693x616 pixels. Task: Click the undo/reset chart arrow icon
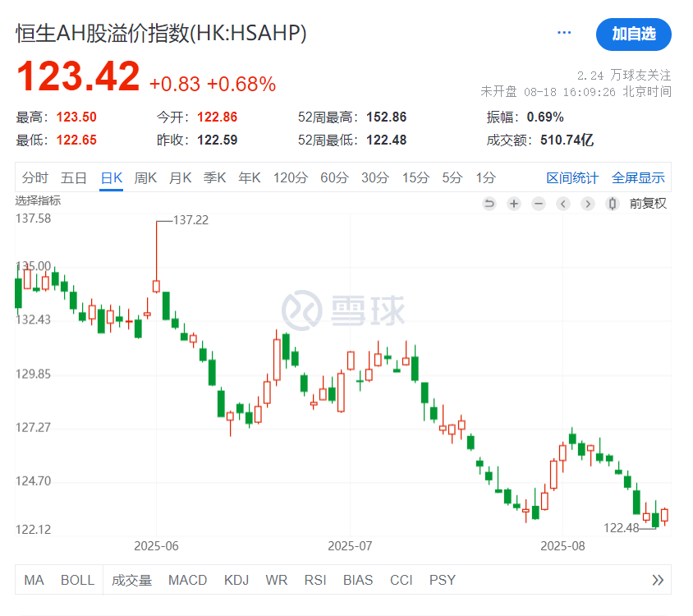click(x=489, y=204)
